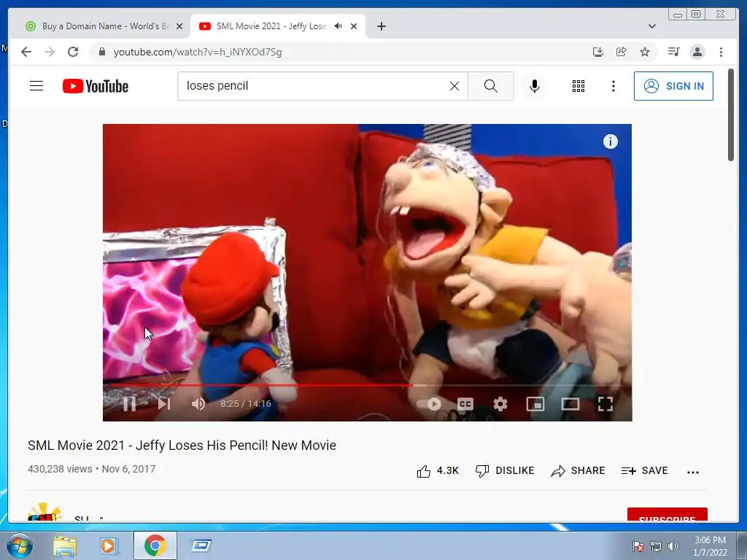Click the red SUBSCRIBE button

click(667, 516)
